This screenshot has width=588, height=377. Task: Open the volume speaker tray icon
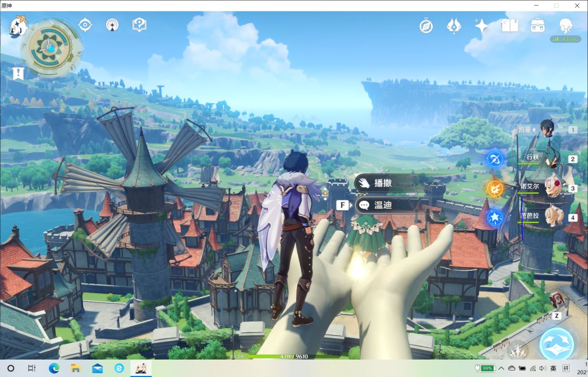click(543, 368)
